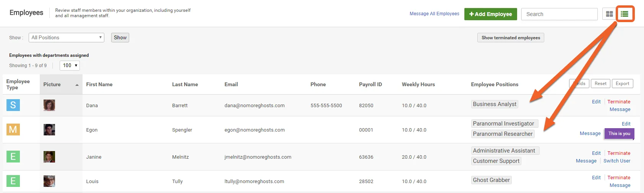644x193 pixels.
Task: Click email dana@nomoreghosts.com
Action: click(x=255, y=105)
